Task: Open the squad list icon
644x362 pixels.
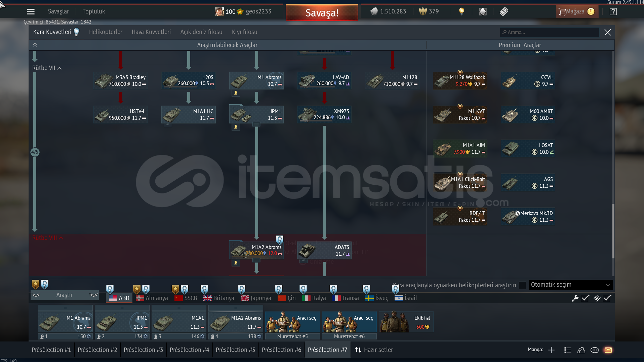Action: click(x=568, y=350)
